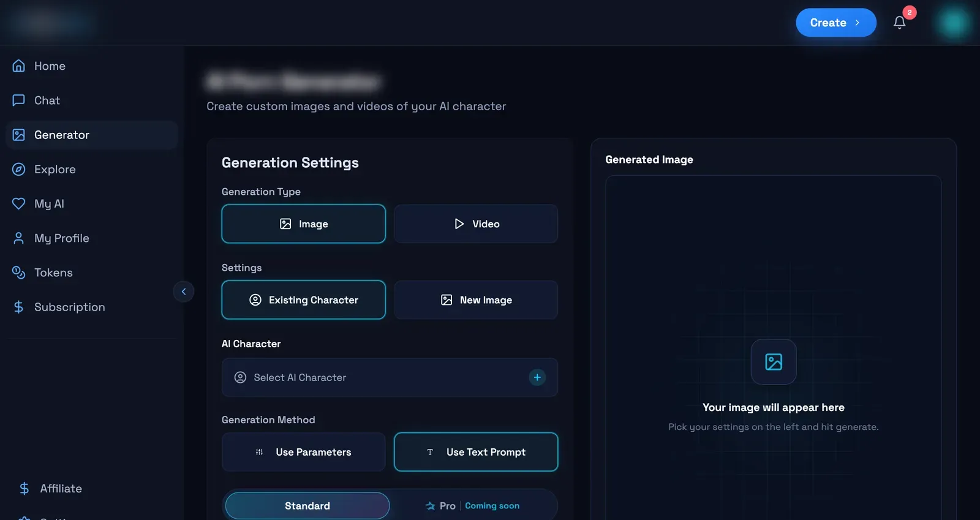Switch the setting to New Image
The width and height of the screenshot is (980, 520).
(x=476, y=300)
